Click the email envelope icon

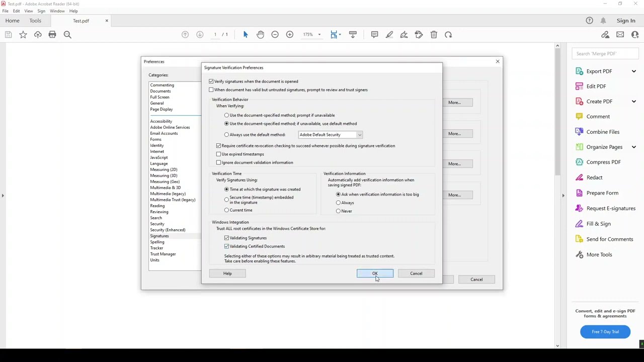coord(620,35)
